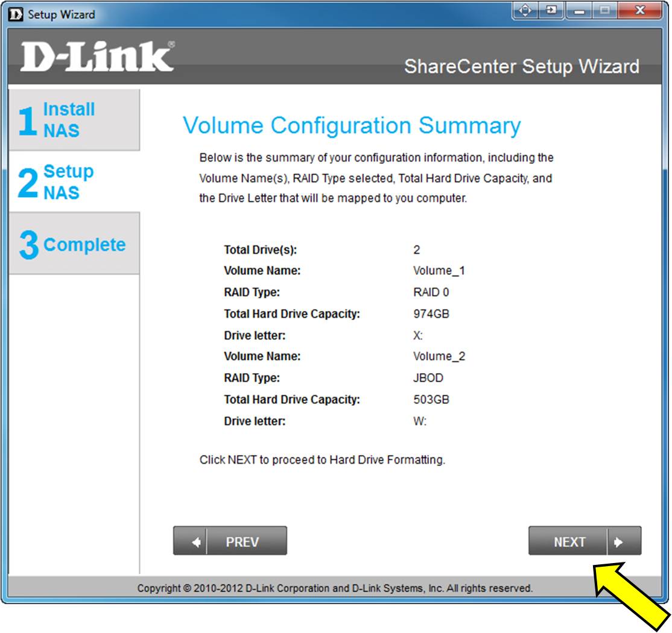
Task: Click the RAID 0 type value
Action: tap(431, 292)
